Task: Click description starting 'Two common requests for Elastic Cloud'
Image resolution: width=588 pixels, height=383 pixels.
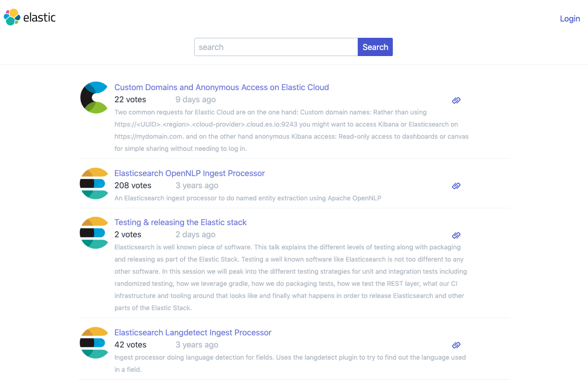Action: click(291, 130)
